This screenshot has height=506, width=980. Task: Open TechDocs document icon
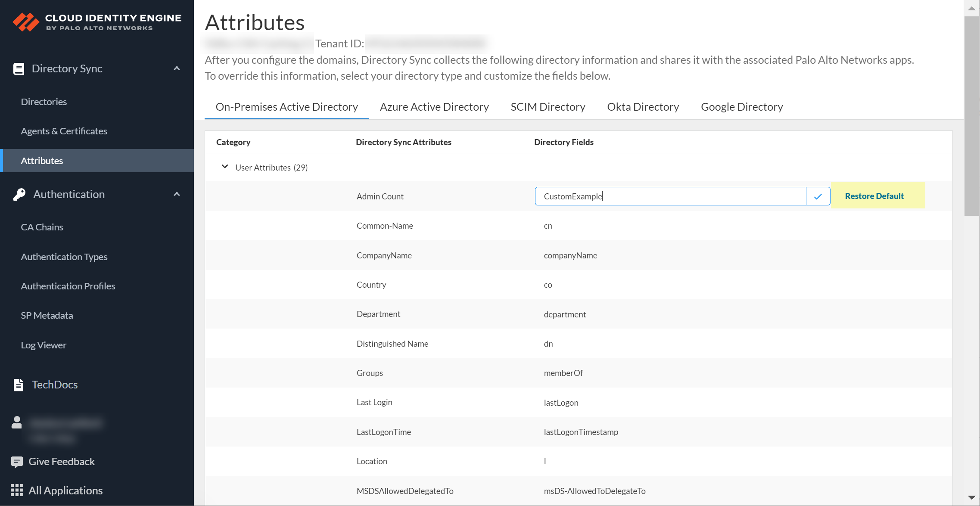point(18,385)
